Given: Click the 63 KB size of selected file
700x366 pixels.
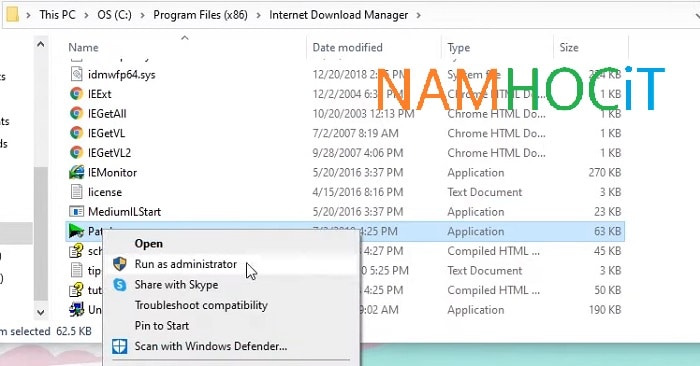Looking at the screenshot, I should pyautogui.click(x=607, y=231).
